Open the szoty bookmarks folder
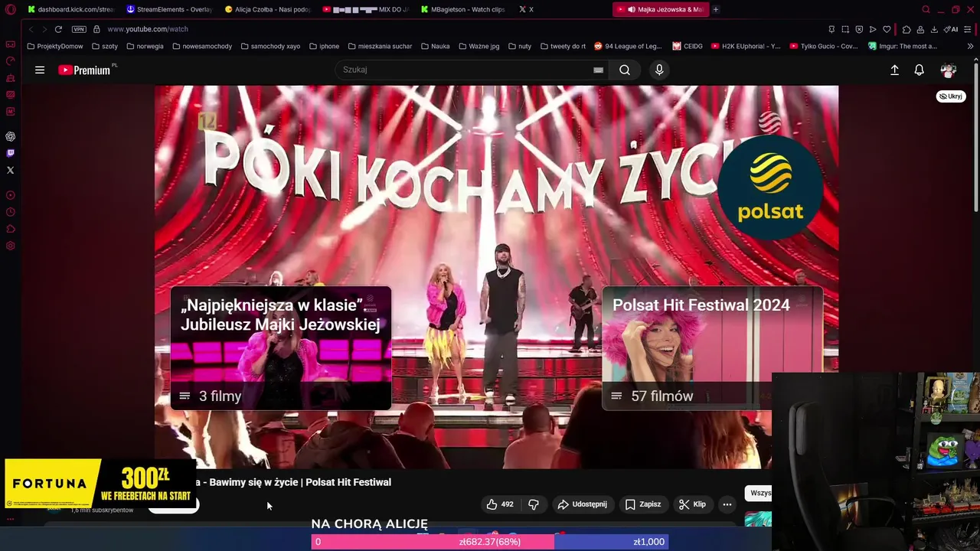 [104, 46]
